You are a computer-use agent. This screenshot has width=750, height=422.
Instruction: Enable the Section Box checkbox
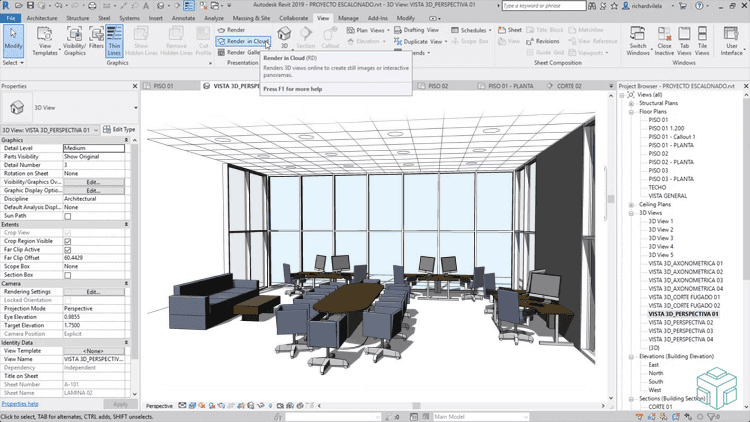pos(68,275)
